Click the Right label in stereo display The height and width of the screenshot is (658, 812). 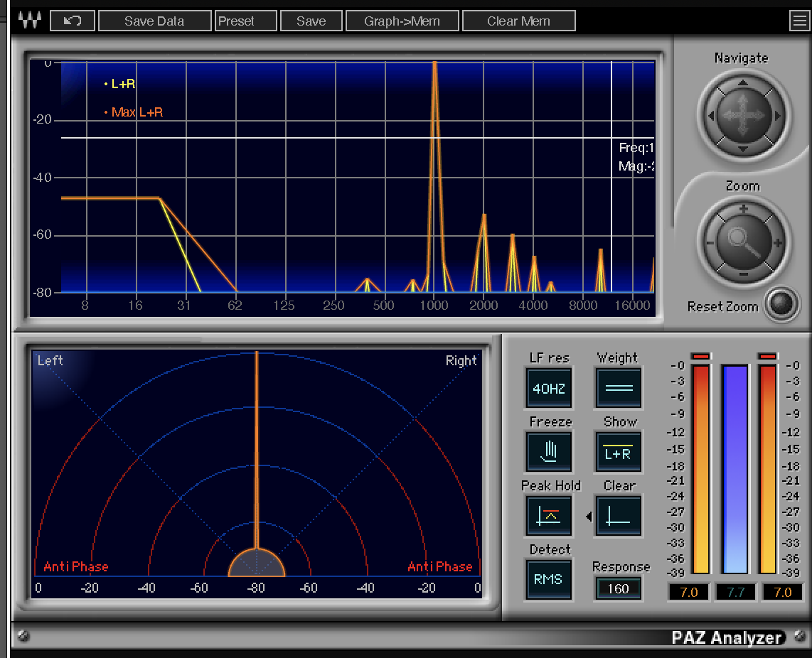coord(461,360)
